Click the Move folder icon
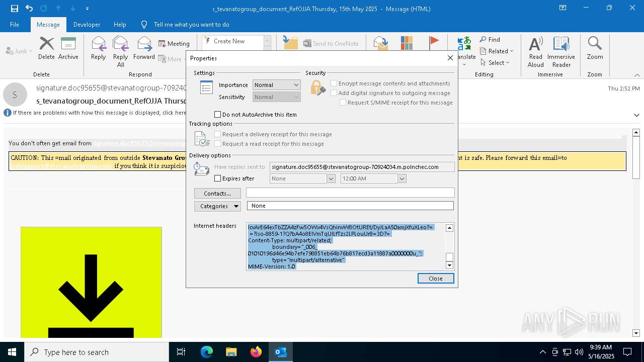This screenshot has height=362, width=644. tap(291, 43)
